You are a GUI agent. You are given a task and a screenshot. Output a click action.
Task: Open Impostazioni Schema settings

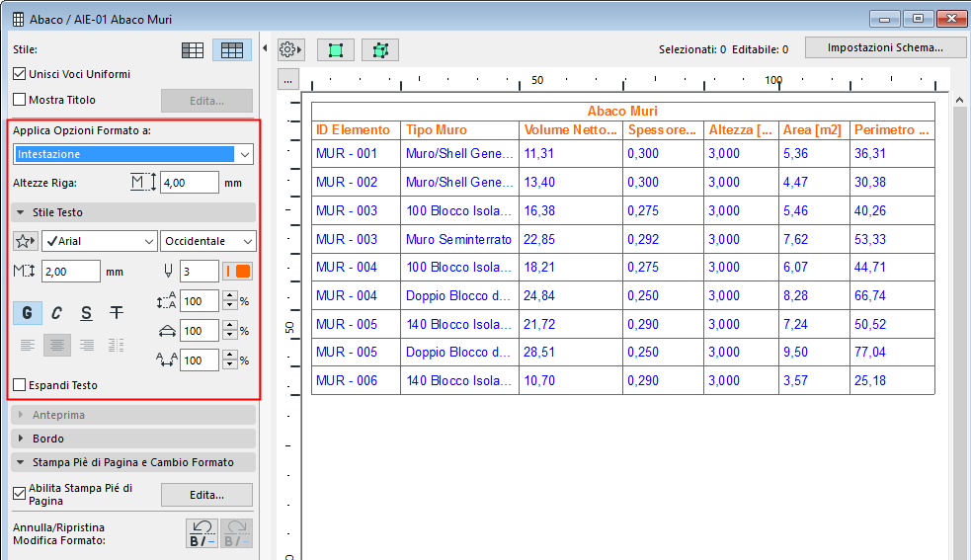(x=884, y=47)
